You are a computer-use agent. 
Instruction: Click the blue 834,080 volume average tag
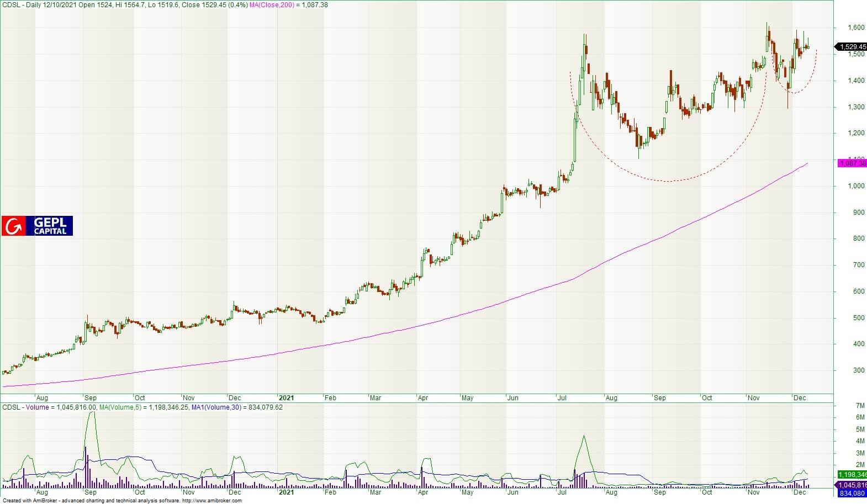[x=852, y=493]
